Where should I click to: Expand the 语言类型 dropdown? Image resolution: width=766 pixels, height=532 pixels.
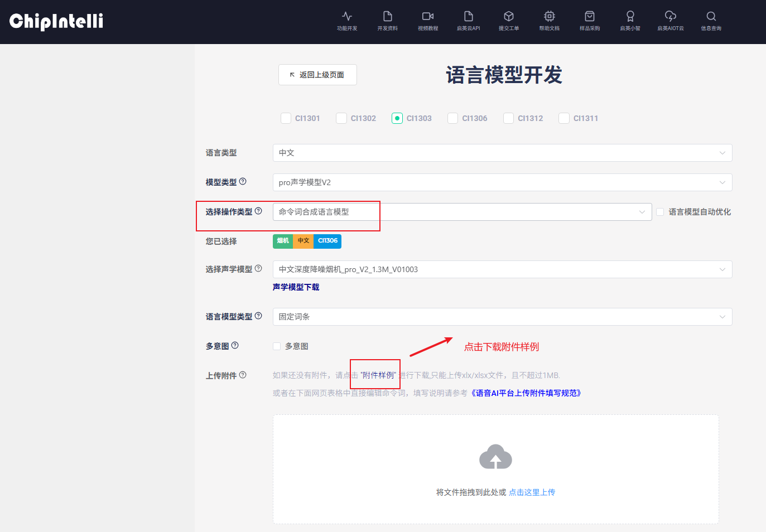(x=502, y=153)
